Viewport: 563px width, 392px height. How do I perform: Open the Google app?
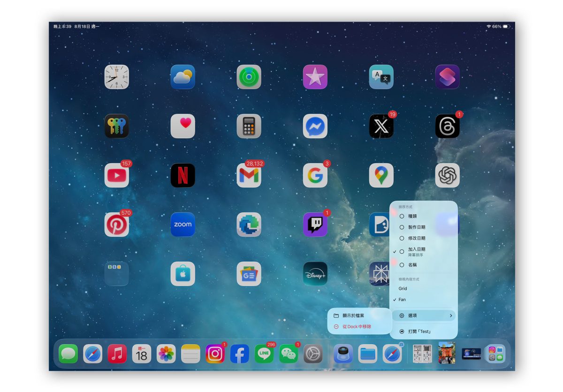[x=315, y=175]
